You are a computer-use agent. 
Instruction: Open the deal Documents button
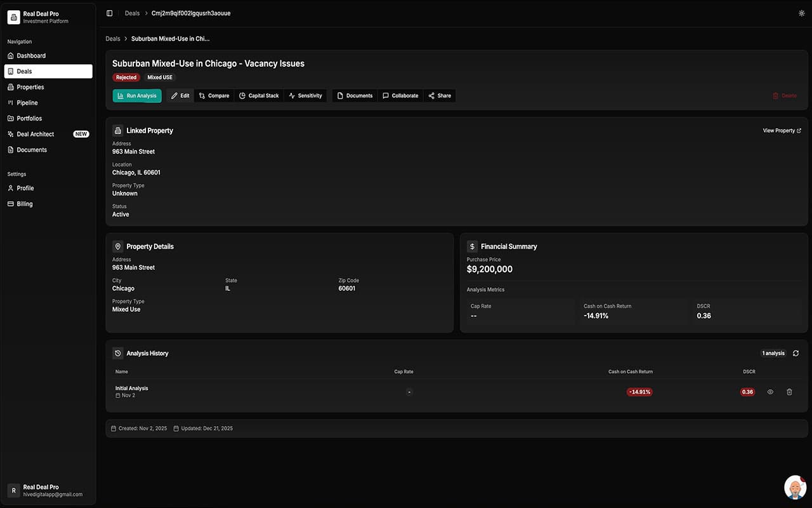tap(355, 96)
